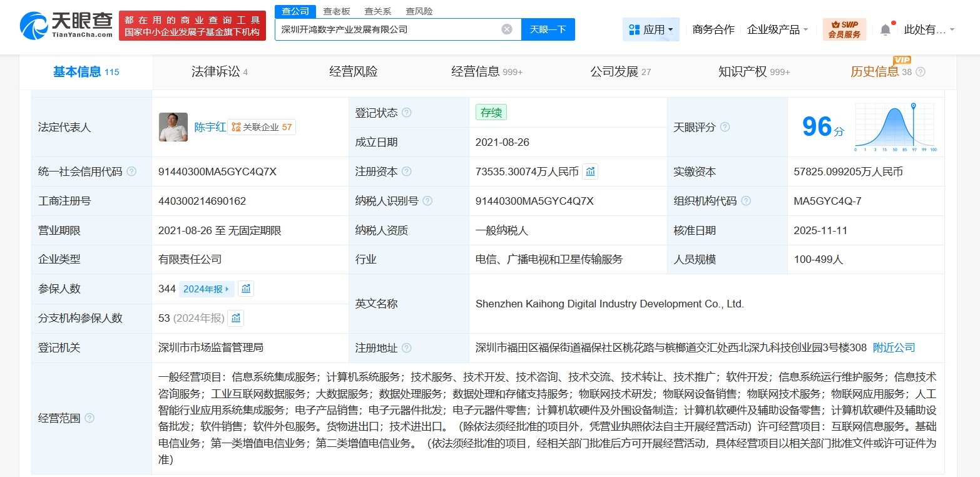
Task: Clear the search box using the X icon
Action: pos(506,28)
